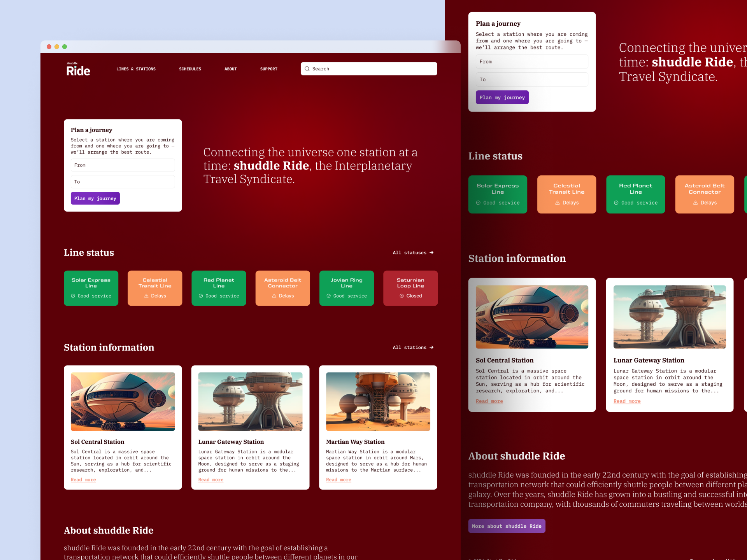Click the Support navigation tab

[x=268, y=69]
